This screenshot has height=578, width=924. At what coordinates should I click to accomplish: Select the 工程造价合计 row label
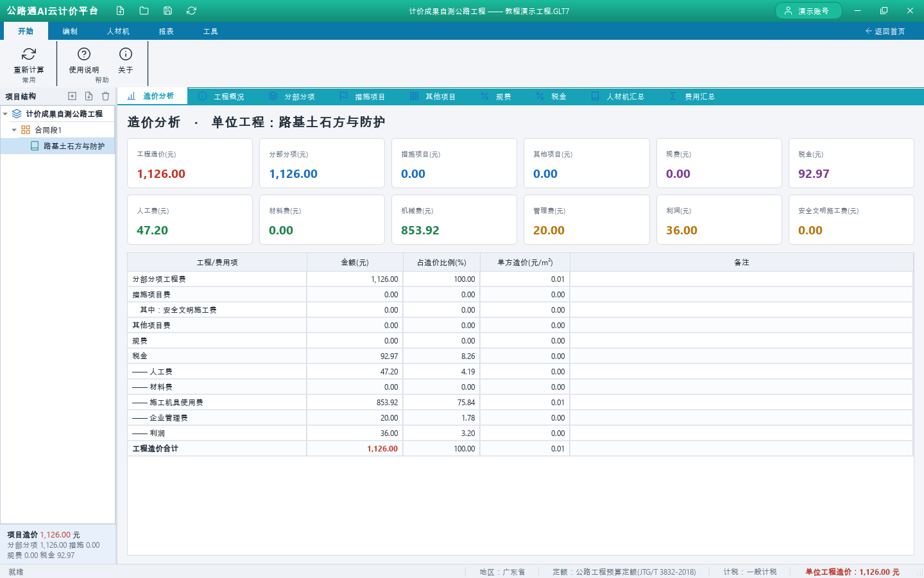(155, 449)
